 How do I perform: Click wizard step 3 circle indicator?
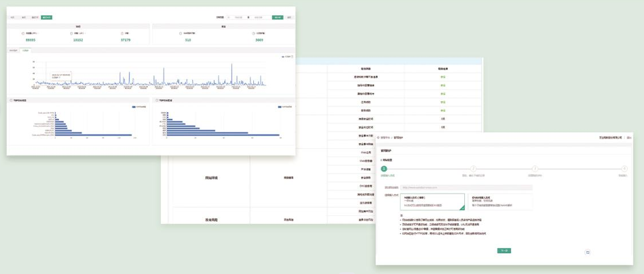click(534, 169)
